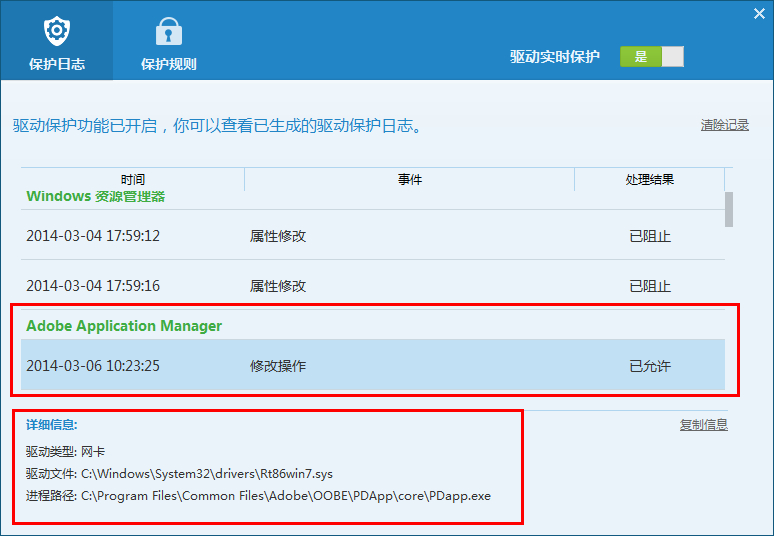774x536 pixels.
Task: Click the 时间 column header
Action: click(133, 179)
